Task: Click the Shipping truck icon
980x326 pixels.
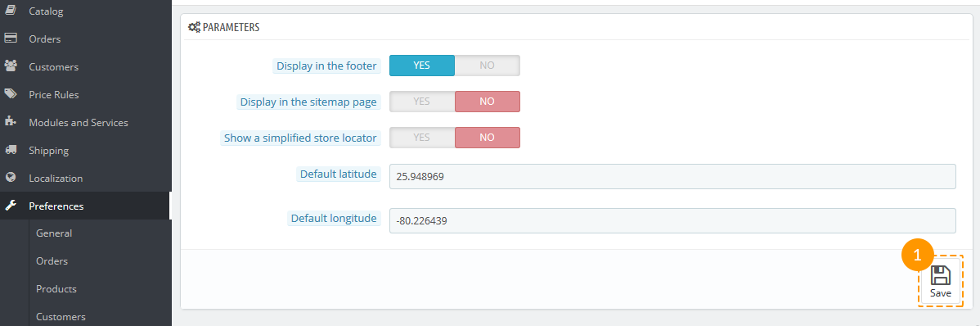Action: [x=10, y=150]
